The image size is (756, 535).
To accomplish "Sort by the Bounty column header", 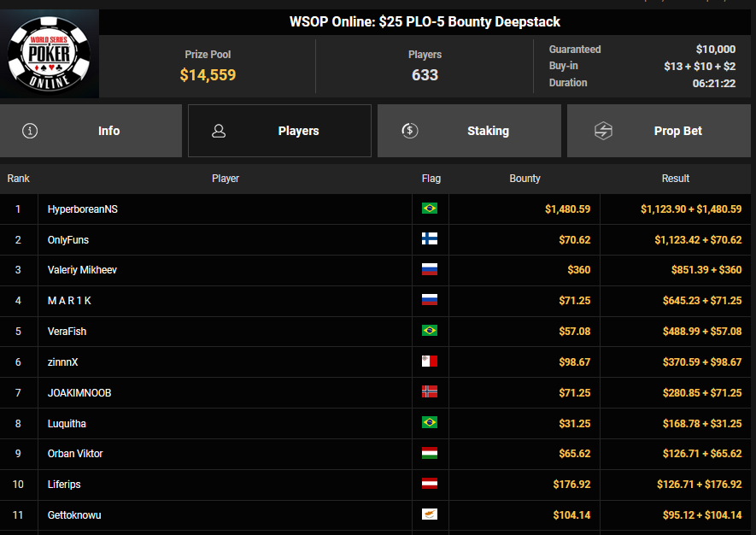I will [525, 179].
